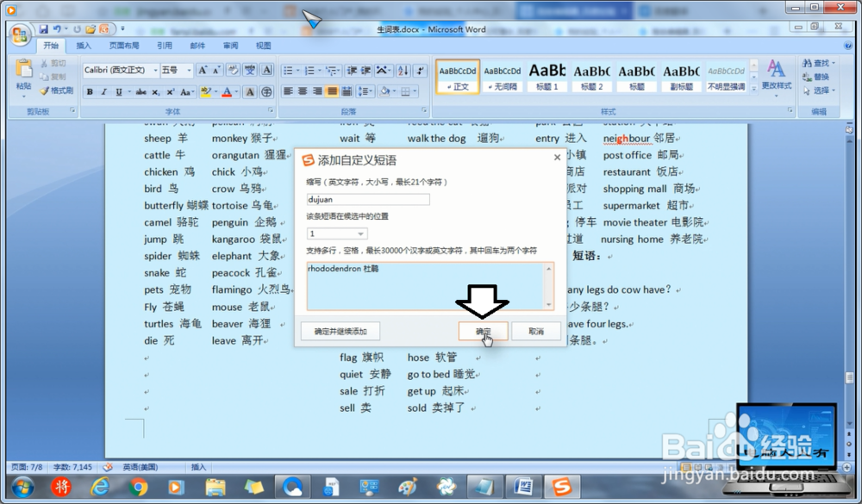Open Change Styles menu
This screenshot has height=504, width=862.
777,77
